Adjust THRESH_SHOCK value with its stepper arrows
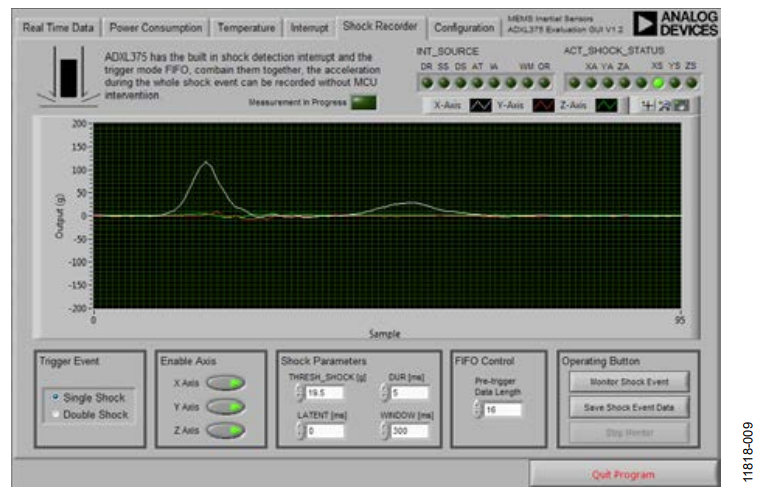The image size is (760, 491). coord(300,392)
